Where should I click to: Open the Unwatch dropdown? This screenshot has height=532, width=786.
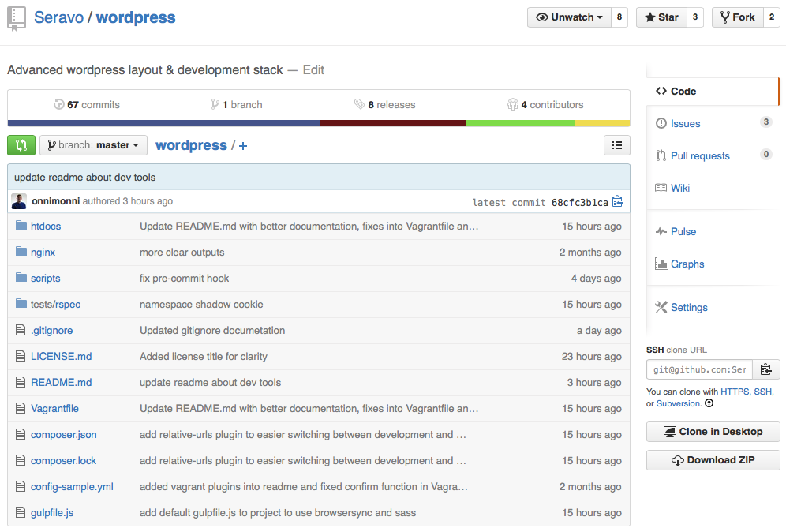point(569,17)
